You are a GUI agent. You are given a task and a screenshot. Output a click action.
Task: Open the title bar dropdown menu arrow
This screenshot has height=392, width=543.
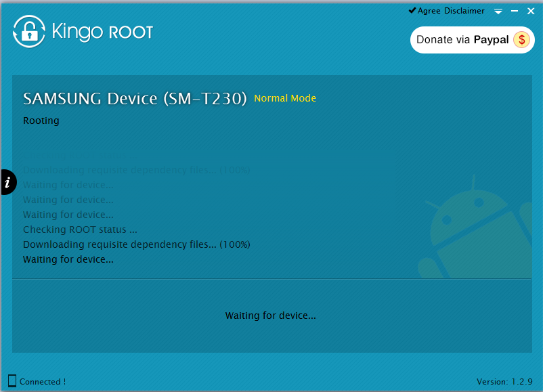pos(498,12)
